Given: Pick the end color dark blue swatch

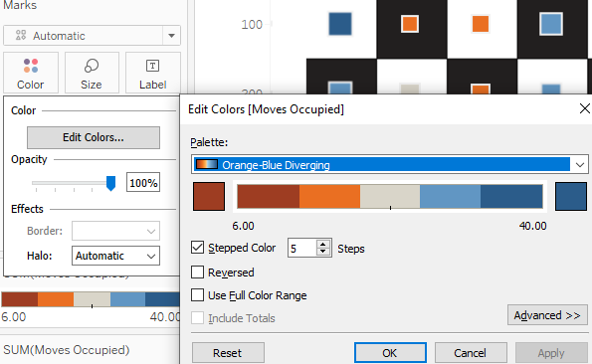Looking at the screenshot, I should [571, 196].
